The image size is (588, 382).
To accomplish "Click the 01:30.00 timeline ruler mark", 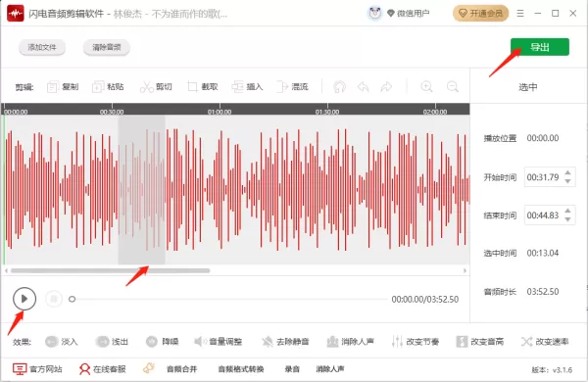I will [327, 112].
